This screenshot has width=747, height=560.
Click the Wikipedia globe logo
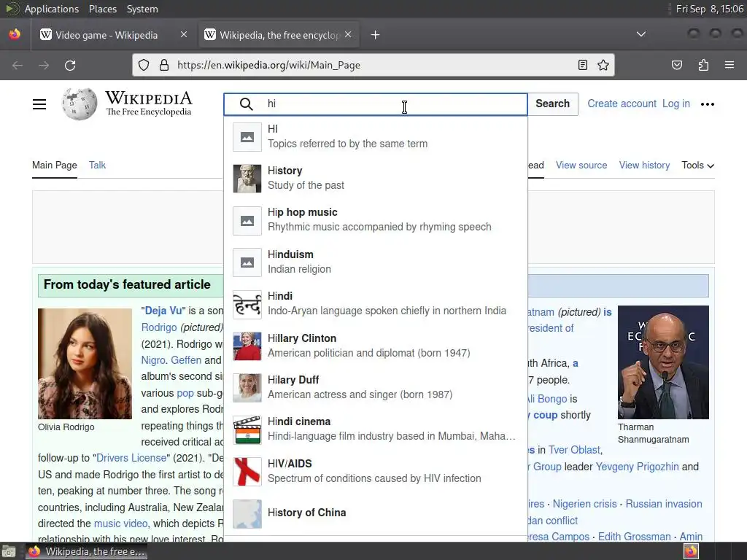click(80, 104)
